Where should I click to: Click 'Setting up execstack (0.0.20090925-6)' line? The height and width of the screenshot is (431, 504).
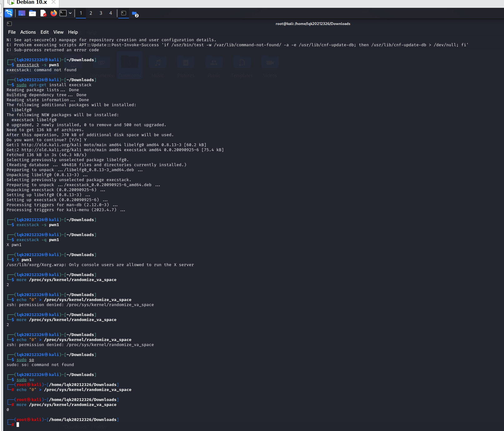click(x=57, y=200)
